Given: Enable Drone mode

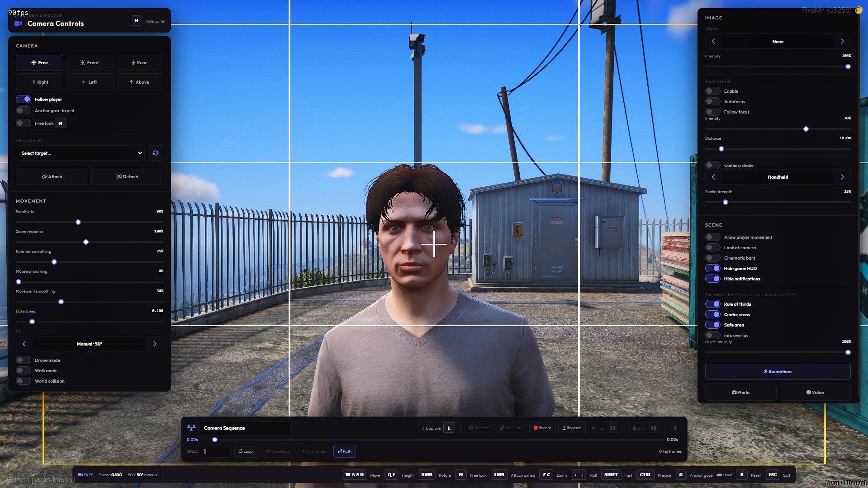Looking at the screenshot, I should (x=24, y=360).
